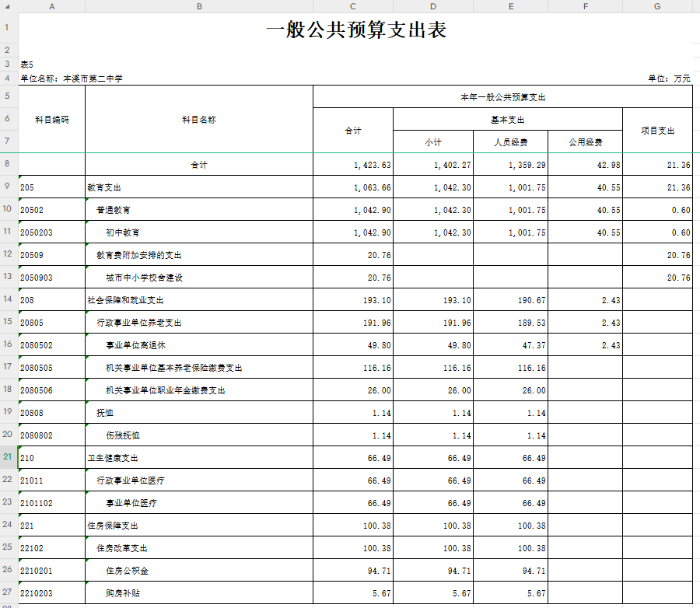Click the 机关事业单位职业年金缴费支出 cell
700x608 pixels.
click(x=199, y=390)
